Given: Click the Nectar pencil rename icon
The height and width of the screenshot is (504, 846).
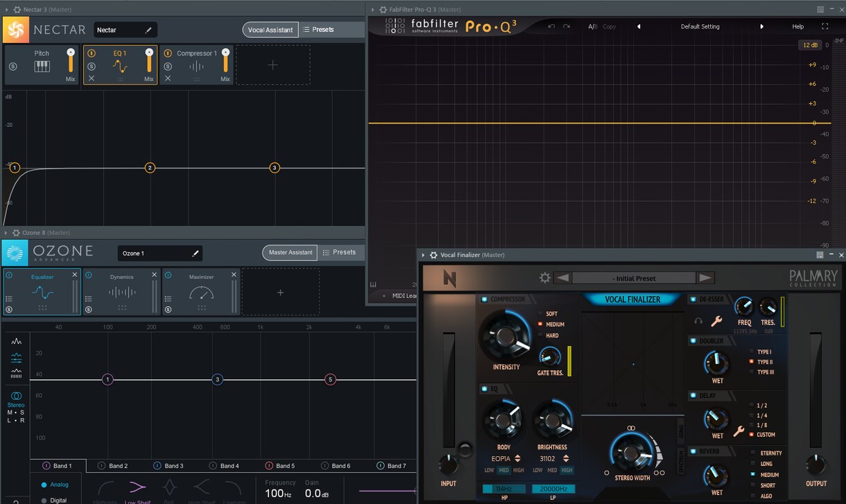Looking at the screenshot, I should click(x=148, y=30).
